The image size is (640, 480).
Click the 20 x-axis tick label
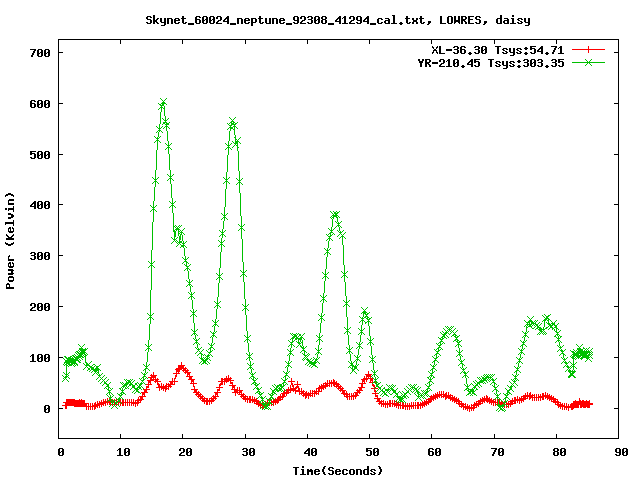tap(185, 452)
